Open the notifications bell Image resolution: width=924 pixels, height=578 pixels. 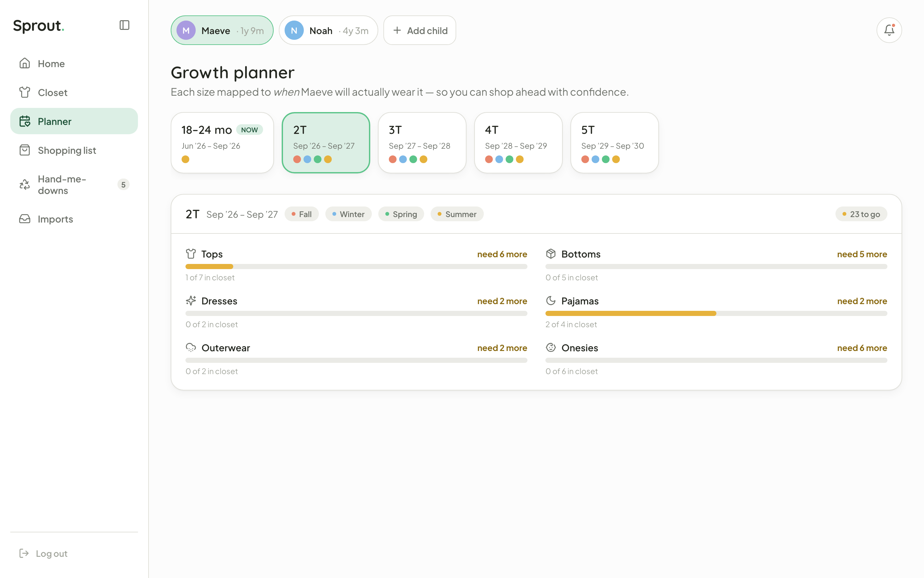(x=889, y=30)
